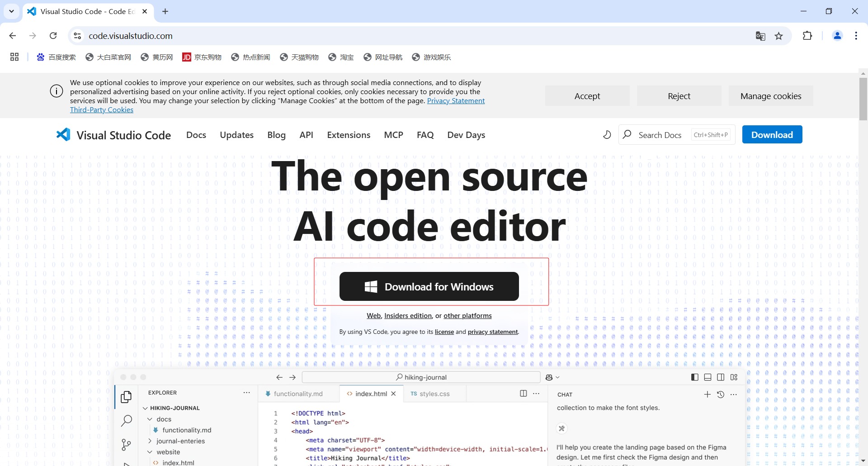Viewport: 868px width, 466px height.
Task: Open the other platforms link
Action: point(467,316)
